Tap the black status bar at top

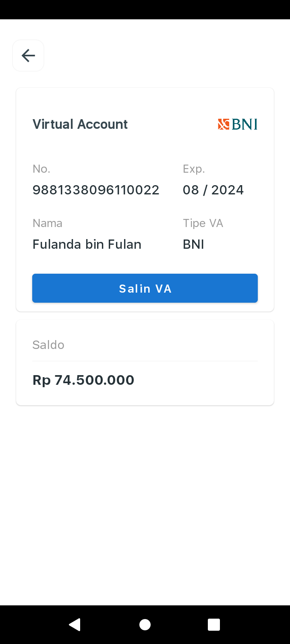[x=145, y=10]
